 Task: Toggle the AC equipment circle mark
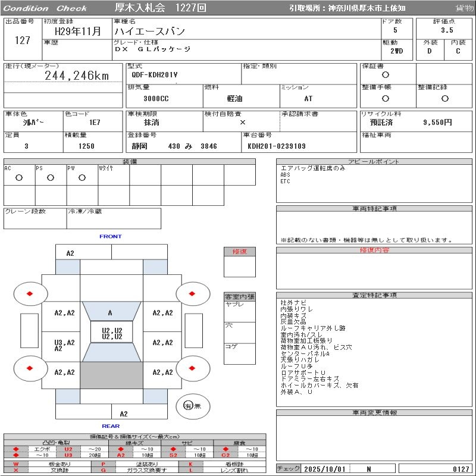click(x=19, y=177)
